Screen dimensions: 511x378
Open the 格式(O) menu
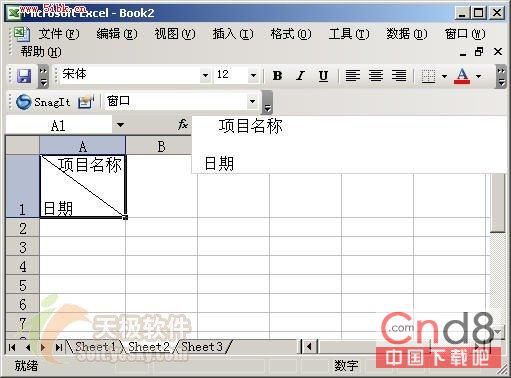click(291, 34)
